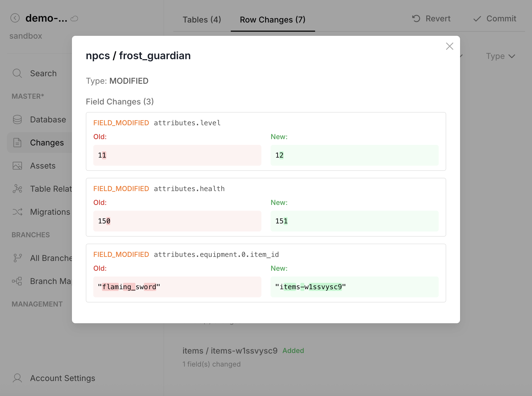Open the Migrations section
Viewport: 532px width, 396px height.
point(50,212)
